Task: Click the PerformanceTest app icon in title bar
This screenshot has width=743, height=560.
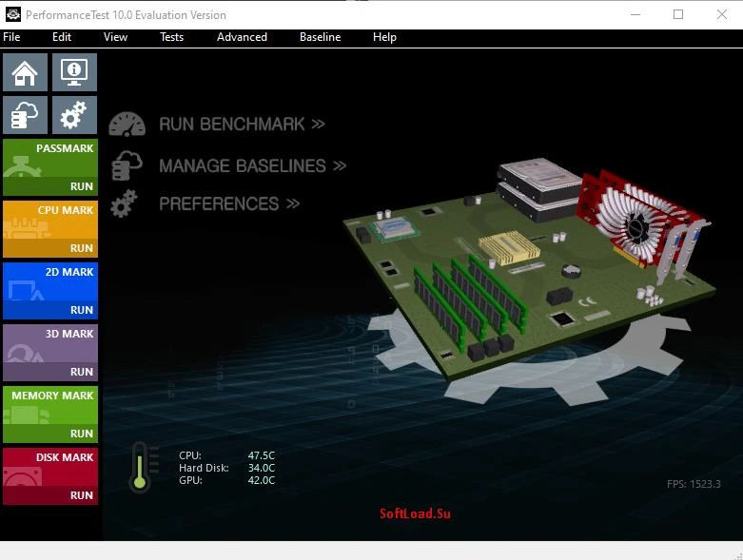Action: 12,14
